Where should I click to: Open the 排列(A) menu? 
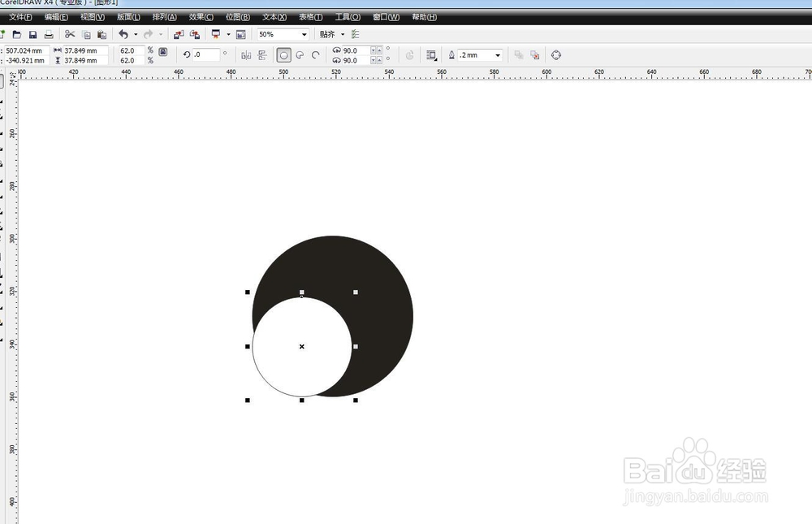pyautogui.click(x=164, y=17)
